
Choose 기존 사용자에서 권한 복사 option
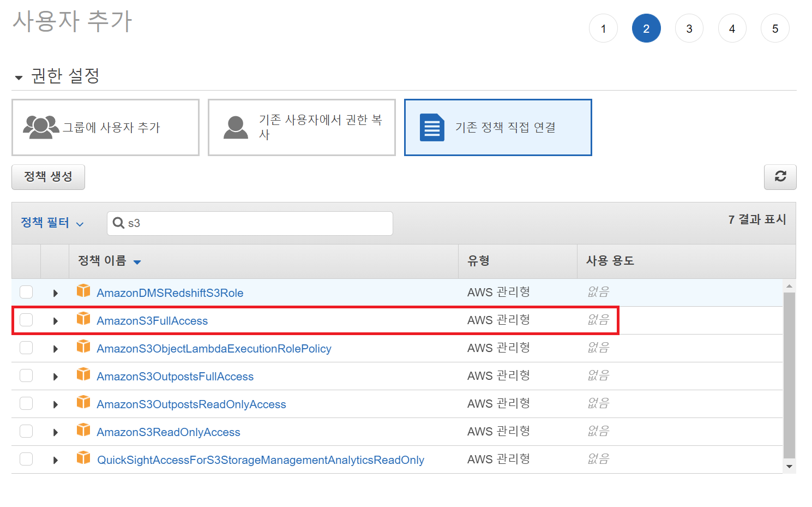coord(302,127)
